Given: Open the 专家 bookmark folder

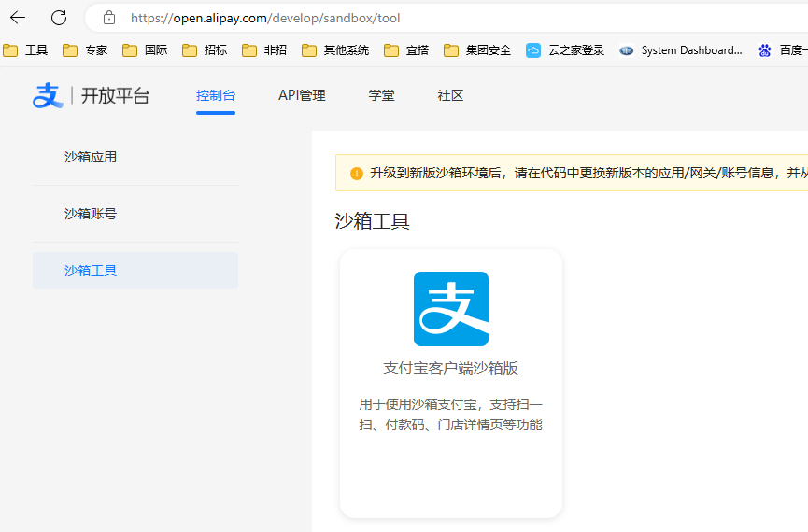Looking at the screenshot, I should point(85,50).
